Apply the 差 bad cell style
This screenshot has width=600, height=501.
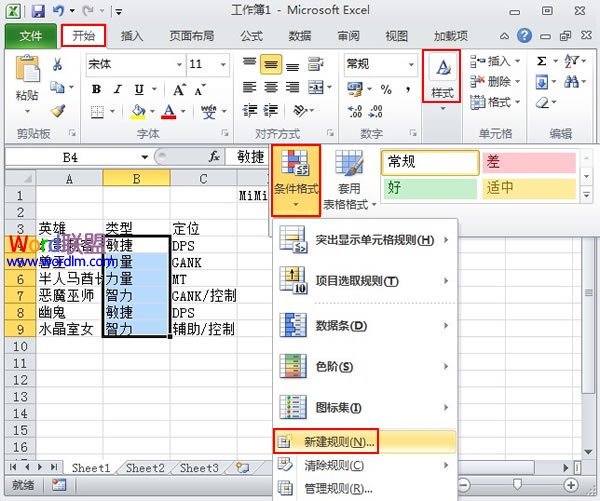(529, 162)
